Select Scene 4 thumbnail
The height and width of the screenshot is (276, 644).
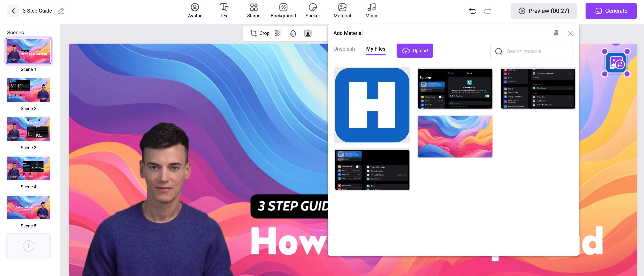tap(29, 168)
